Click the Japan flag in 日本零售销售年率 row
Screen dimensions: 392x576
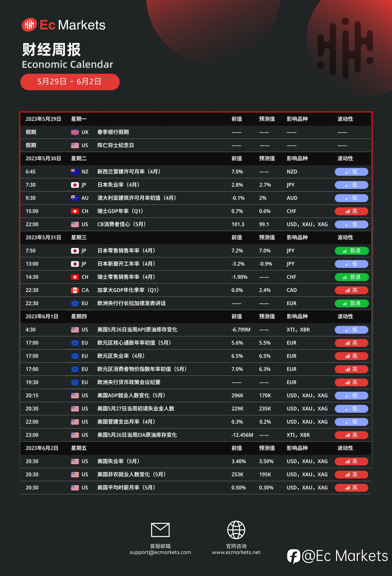[75, 251]
